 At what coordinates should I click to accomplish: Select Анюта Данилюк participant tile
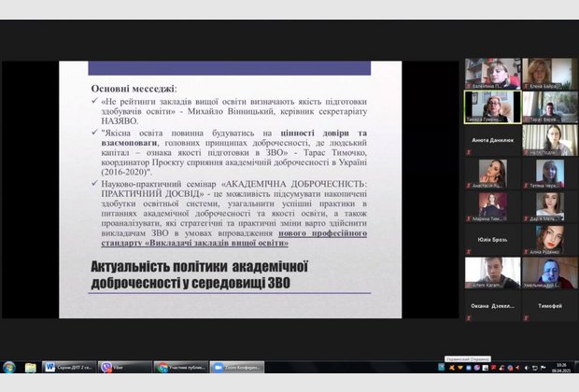pos(492,140)
